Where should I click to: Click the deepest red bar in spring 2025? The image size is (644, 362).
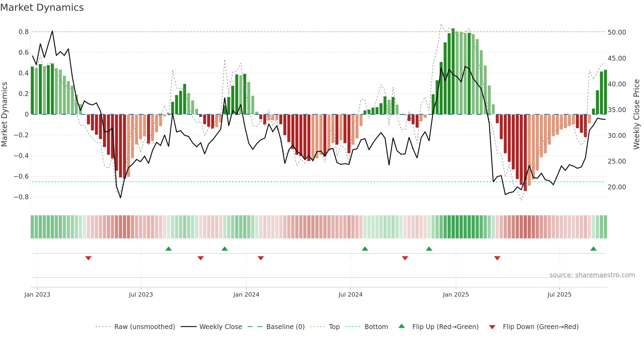525,153
